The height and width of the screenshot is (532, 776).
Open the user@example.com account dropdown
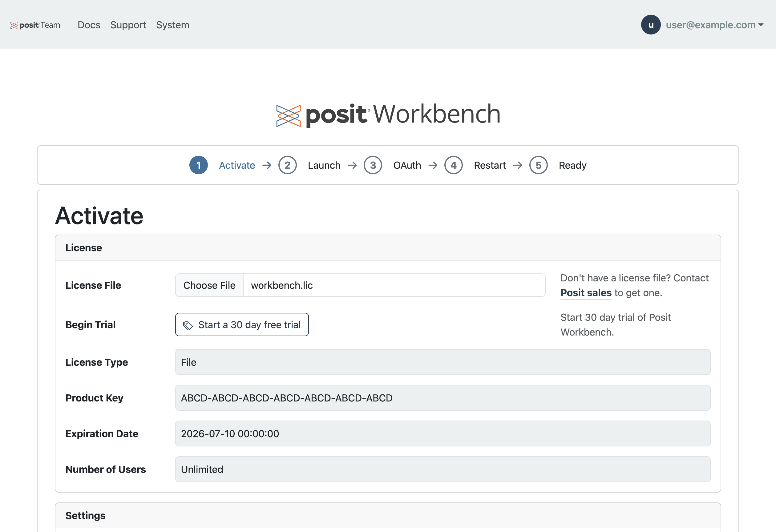tap(714, 25)
